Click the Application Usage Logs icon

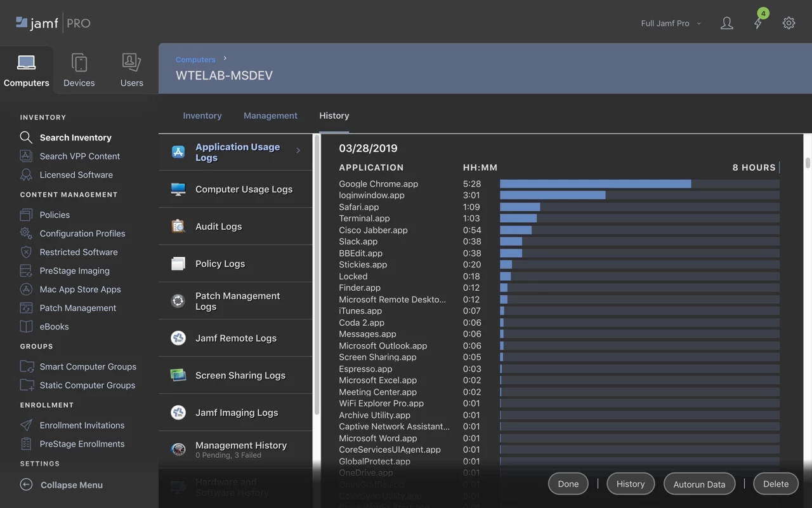click(178, 152)
